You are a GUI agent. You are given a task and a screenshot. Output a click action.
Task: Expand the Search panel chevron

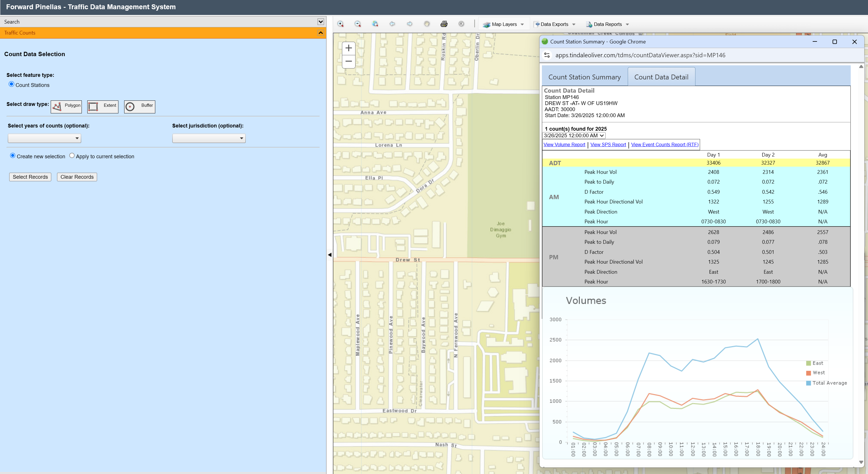coord(320,22)
